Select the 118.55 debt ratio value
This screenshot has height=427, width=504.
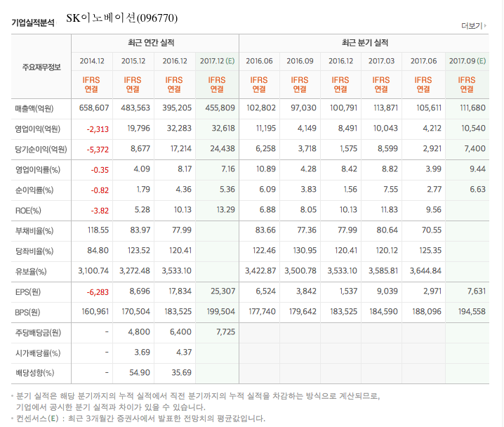[x=98, y=230]
